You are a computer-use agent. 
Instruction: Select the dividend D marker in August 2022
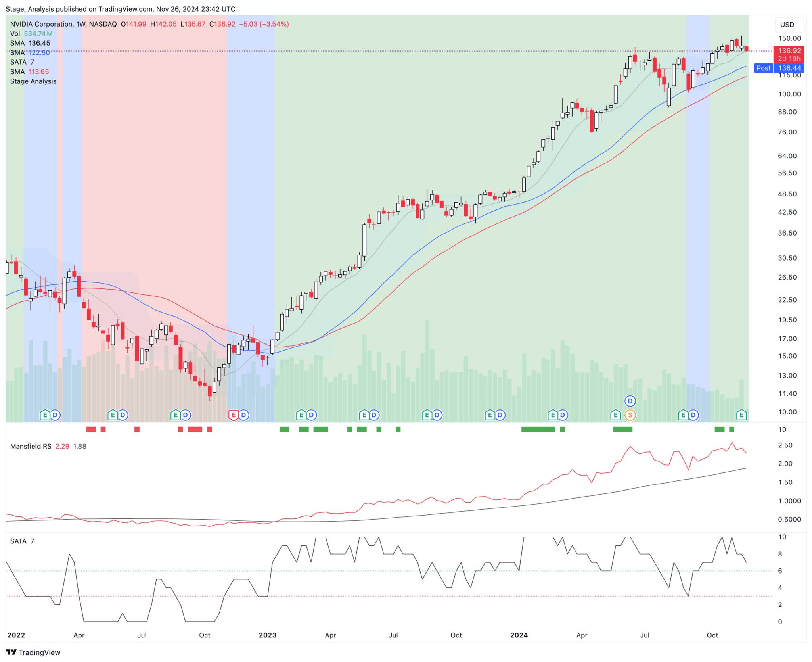[186, 415]
